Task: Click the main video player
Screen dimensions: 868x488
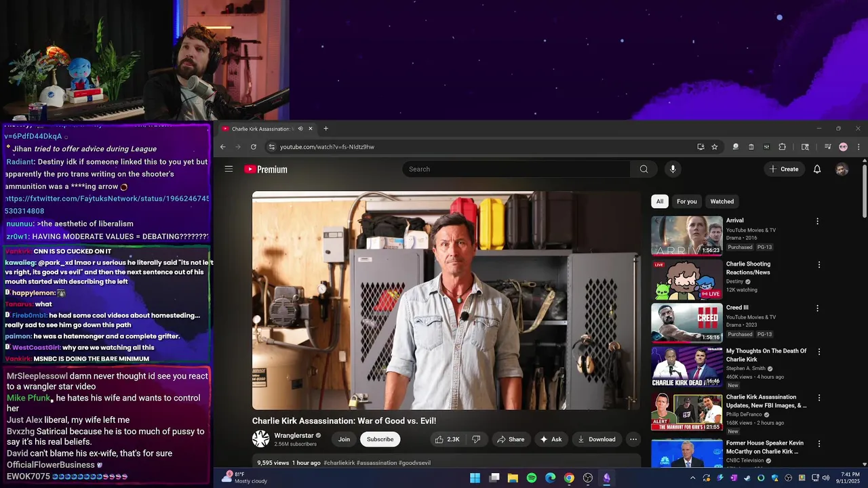Action: pos(446,300)
